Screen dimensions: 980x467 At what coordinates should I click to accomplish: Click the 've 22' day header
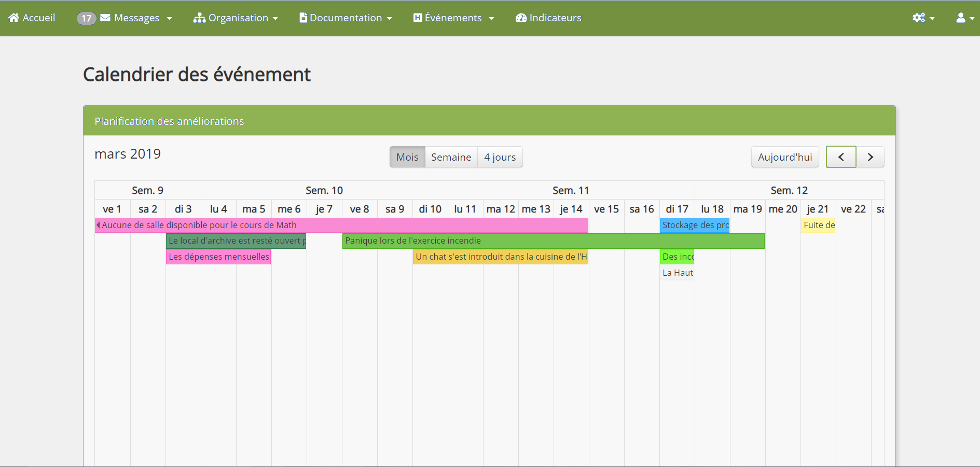(x=853, y=209)
